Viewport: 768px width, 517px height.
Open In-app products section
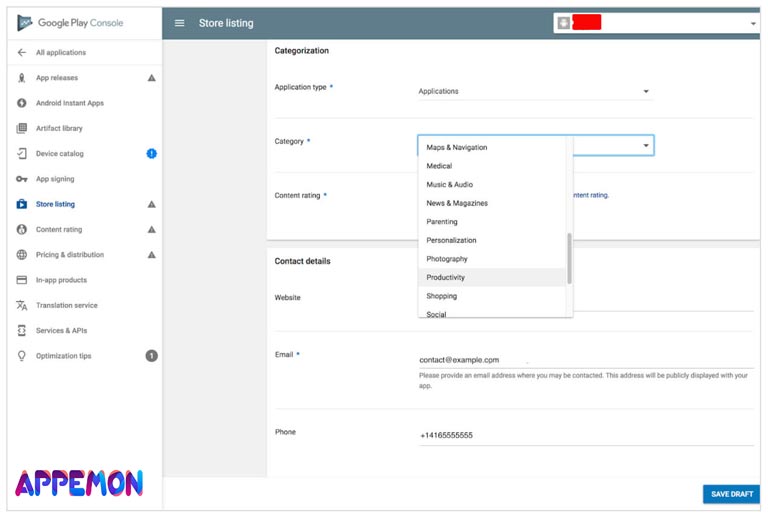[61, 280]
